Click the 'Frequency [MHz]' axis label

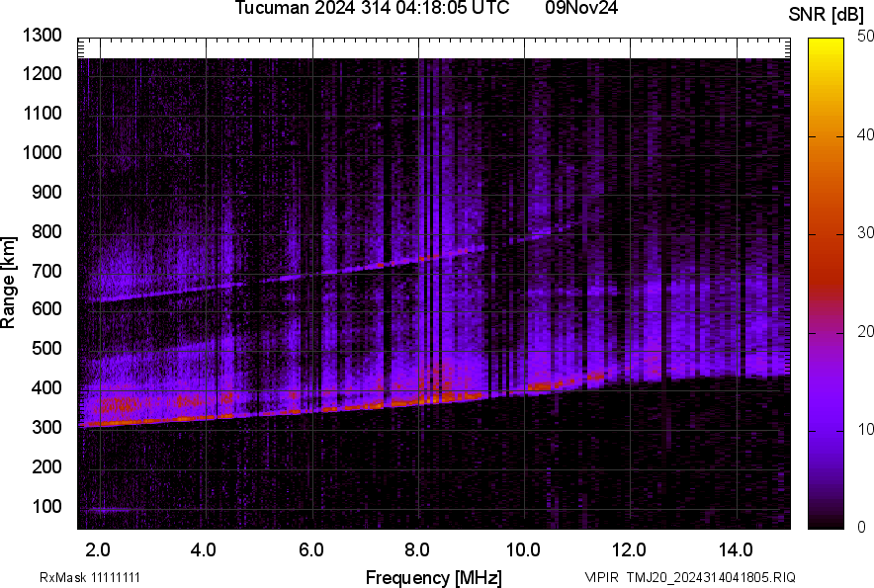tap(433, 577)
